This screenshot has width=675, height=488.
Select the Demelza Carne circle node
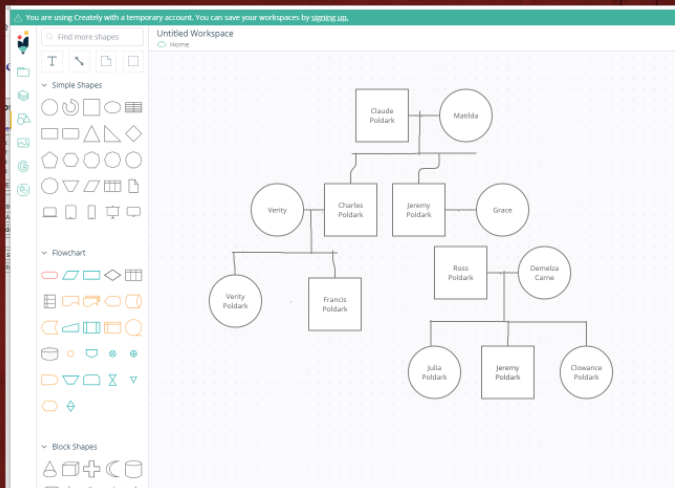click(x=545, y=273)
